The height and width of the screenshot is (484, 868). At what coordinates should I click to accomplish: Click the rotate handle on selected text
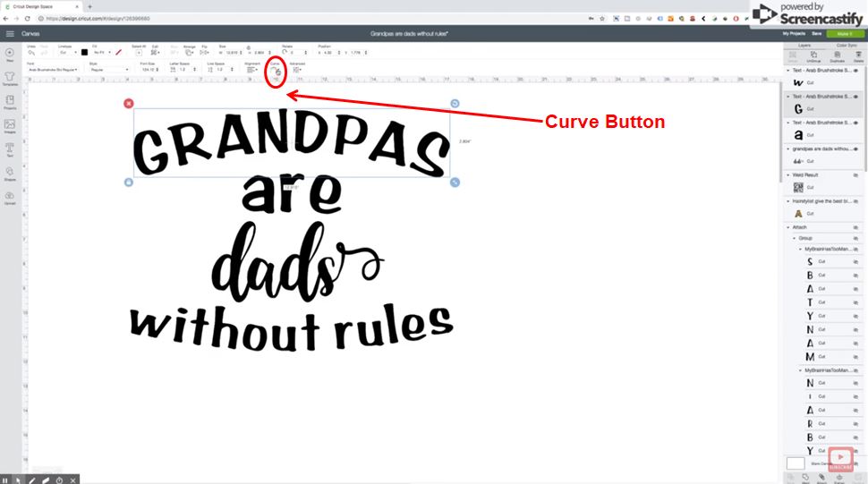(x=455, y=104)
